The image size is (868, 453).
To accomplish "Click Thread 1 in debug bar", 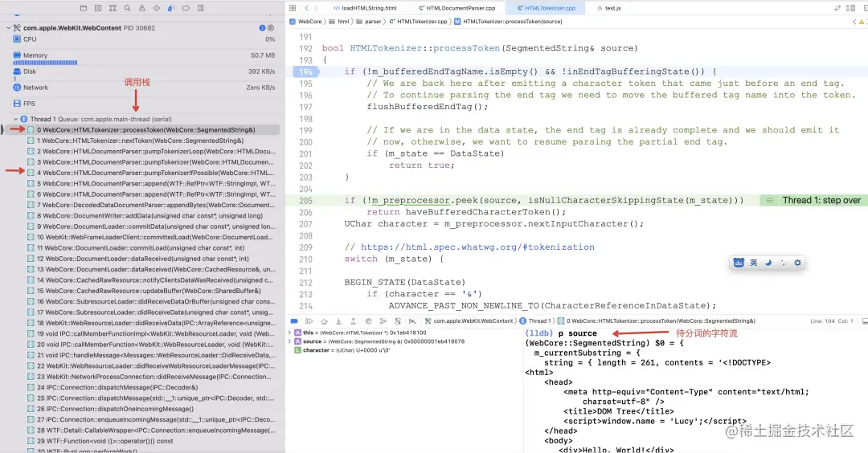I will 534,320.
